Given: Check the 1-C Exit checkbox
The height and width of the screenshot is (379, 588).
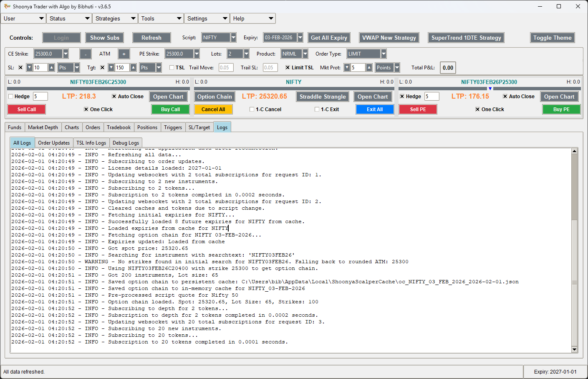Looking at the screenshot, I should 317,109.
